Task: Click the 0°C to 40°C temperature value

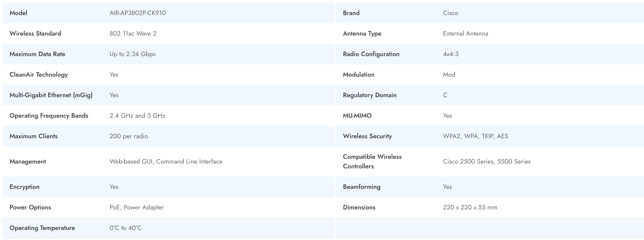Action: [x=126, y=228]
